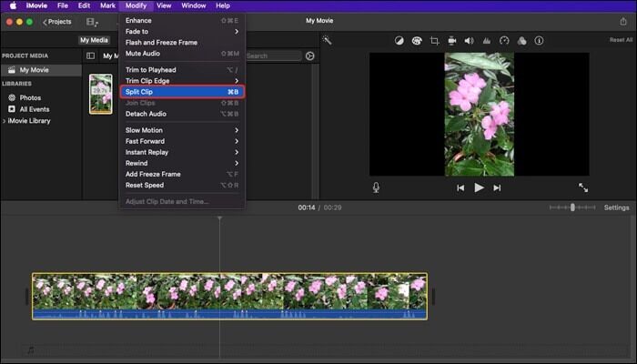
Task: Choose Add Freeze Frame
Action: (x=182, y=174)
